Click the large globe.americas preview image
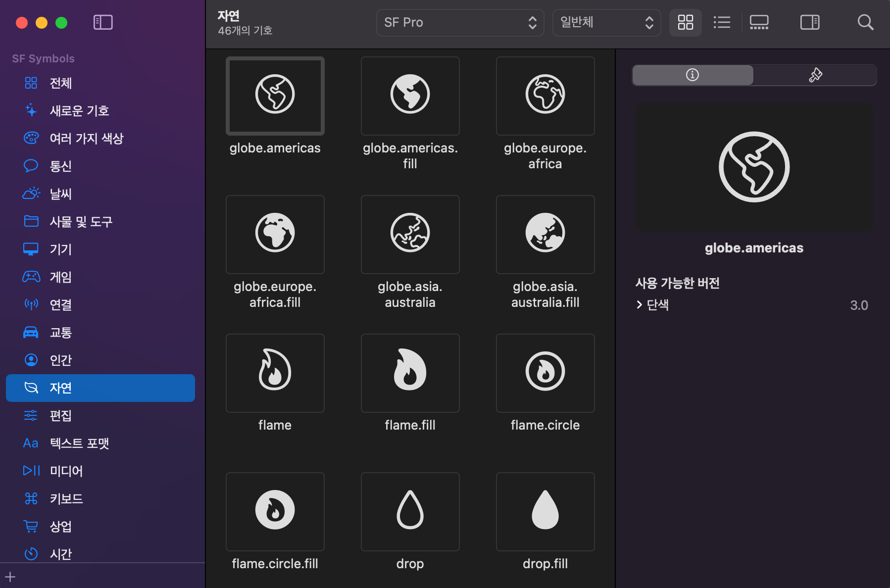This screenshot has height=588, width=890. tap(754, 167)
